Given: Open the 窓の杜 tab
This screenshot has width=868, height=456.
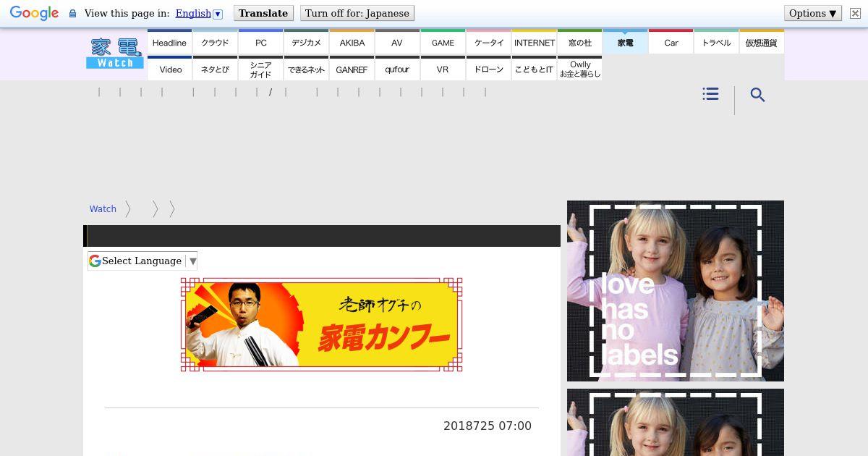Looking at the screenshot, I should point(579,42).
